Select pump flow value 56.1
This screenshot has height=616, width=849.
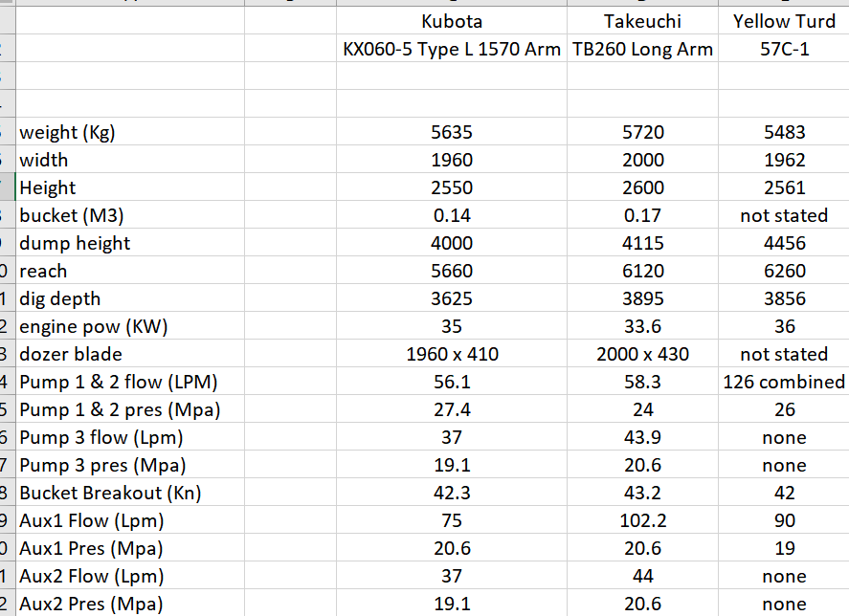tap(452, 382)
